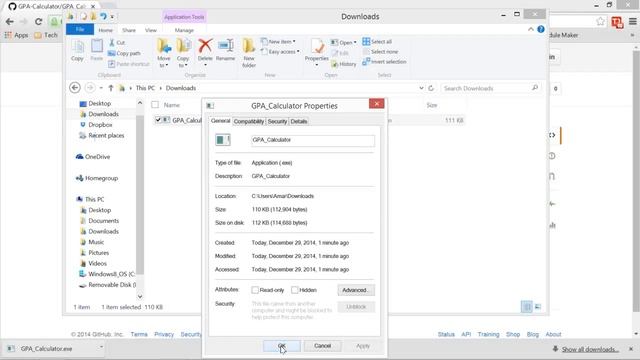This screenshot has width=640, height=360.
Task: Click OK in Properties dialog
Action: (x=282, y=346)
